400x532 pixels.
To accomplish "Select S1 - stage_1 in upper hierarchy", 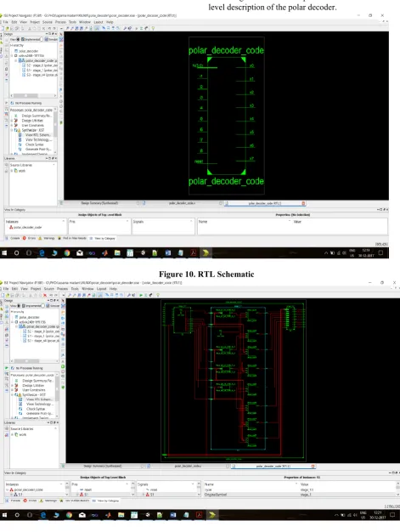I will pyautogui.click(x=42, y=70).
